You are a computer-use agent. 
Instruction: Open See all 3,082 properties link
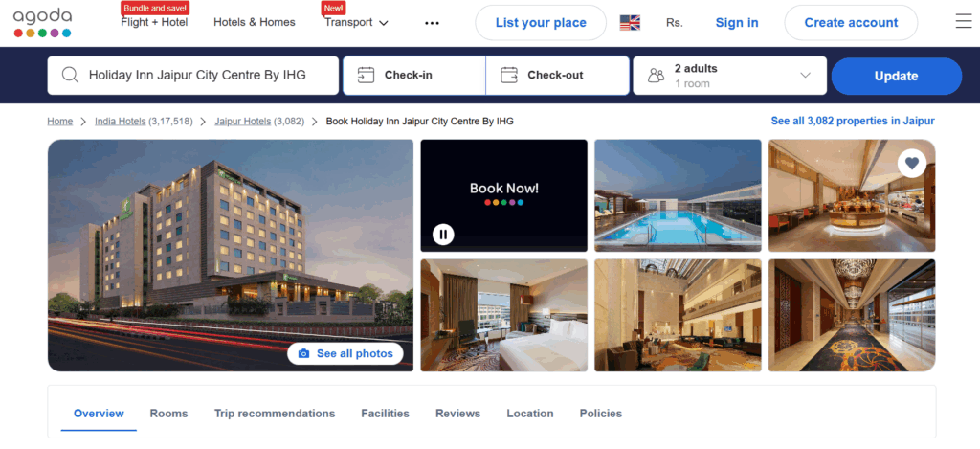coord(853,121)
